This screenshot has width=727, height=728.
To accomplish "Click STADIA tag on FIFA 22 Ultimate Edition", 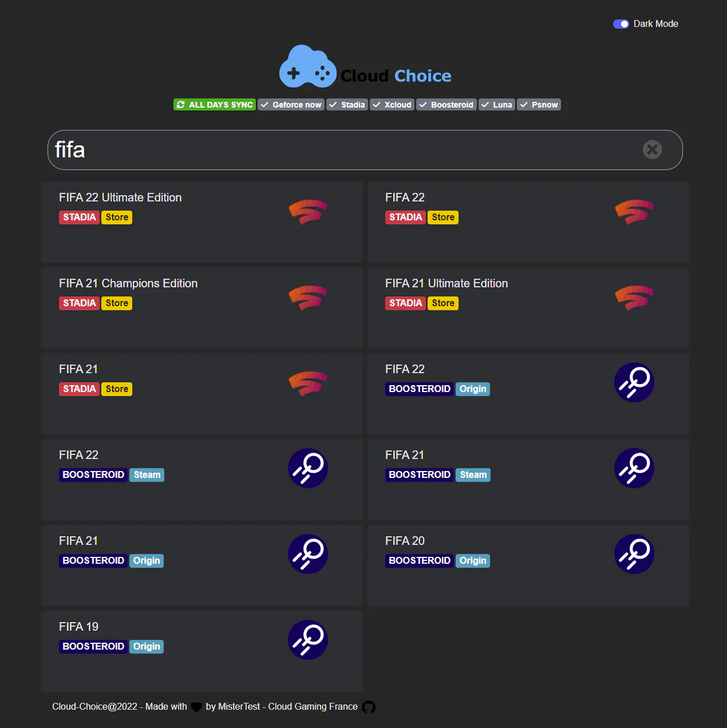I will tap(79, 217).
